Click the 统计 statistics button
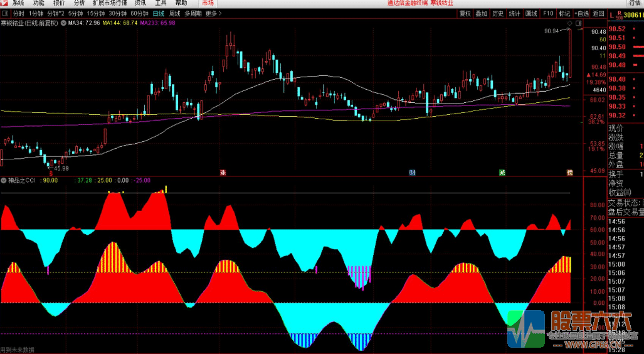644x354 pixels. [515, 14]
